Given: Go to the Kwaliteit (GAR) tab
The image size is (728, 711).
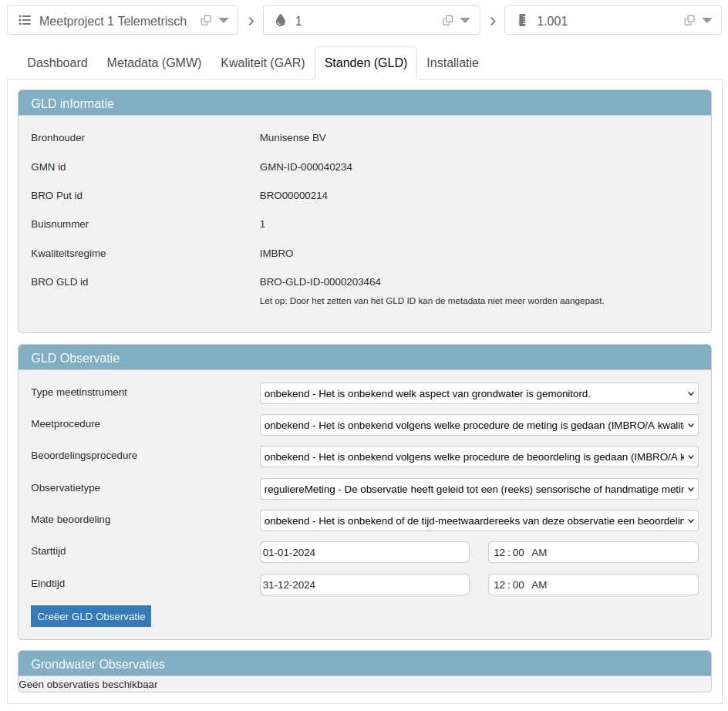Looking at the screenshot, I should (x=263, y=63).
